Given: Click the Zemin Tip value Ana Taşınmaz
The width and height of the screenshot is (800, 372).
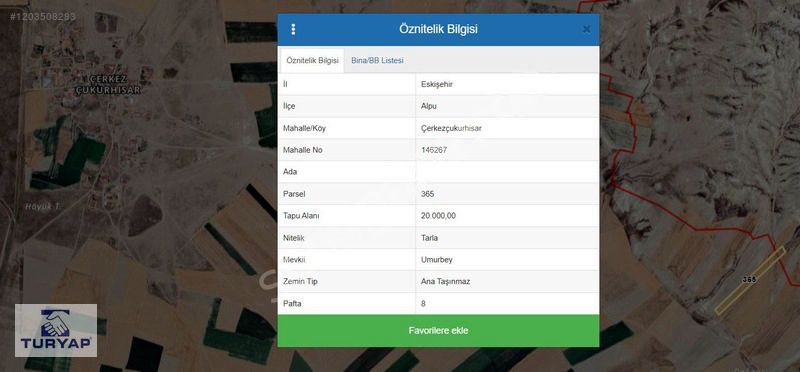Looking at the screenshot, I should pos(445,282).
